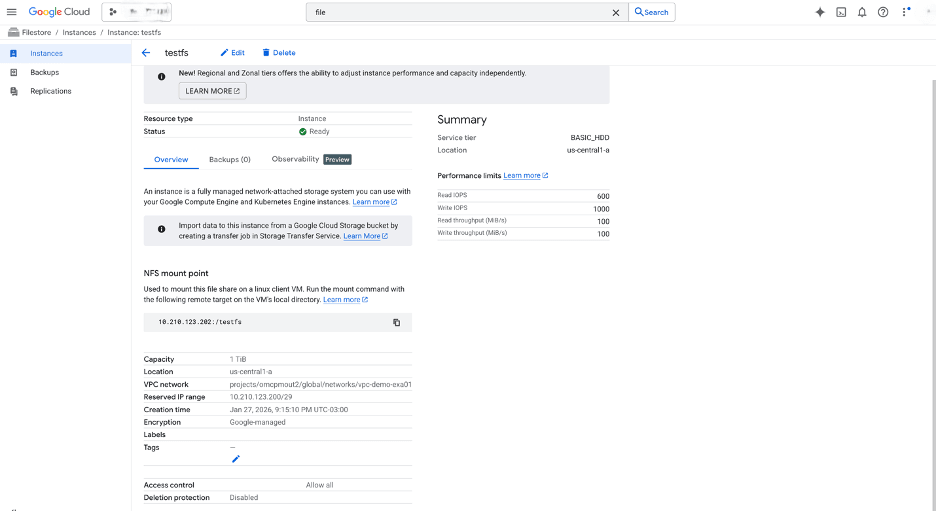
Task: Open the help question mark menu
Action: click(x=883, y=12)
